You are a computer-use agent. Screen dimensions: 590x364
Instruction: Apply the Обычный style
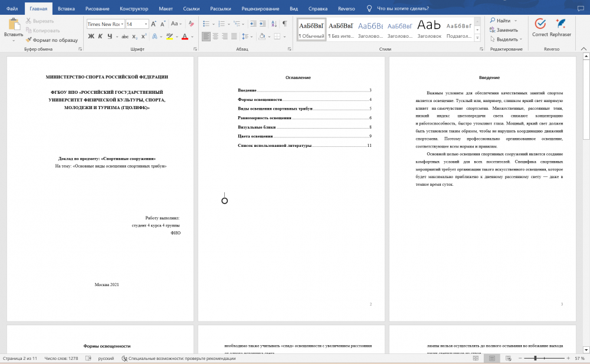coord(311,29)
